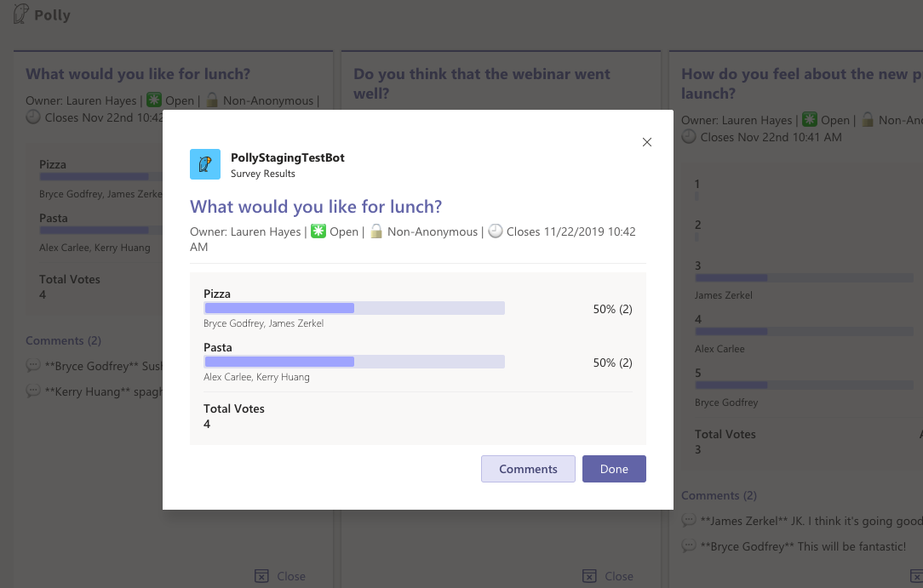Click the comment bubble beside Bryce Godfrey's lunch comment
Image resolution: width=923 pixels, height=588 pixels.
[x=33, y=365]
